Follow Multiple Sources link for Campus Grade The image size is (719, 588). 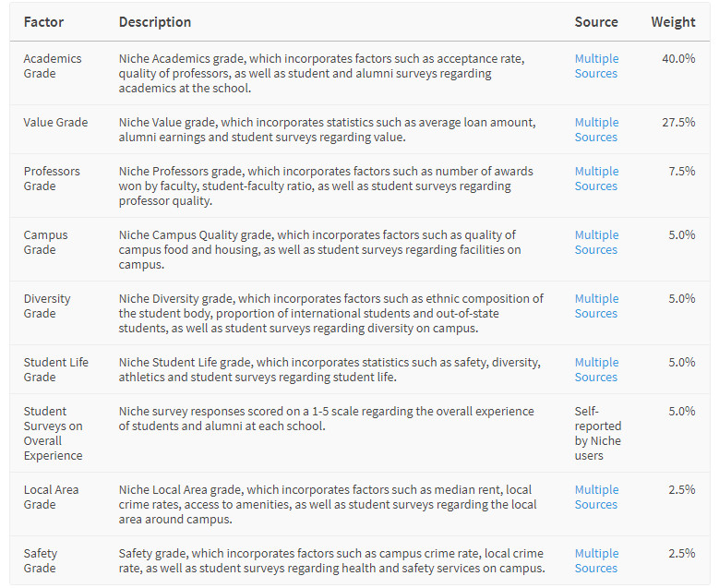596,242
